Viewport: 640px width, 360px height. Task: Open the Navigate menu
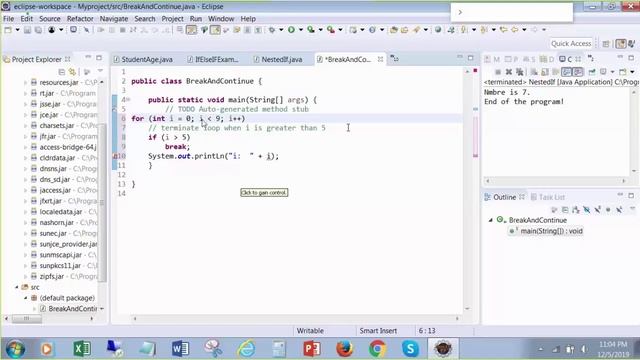114,19
